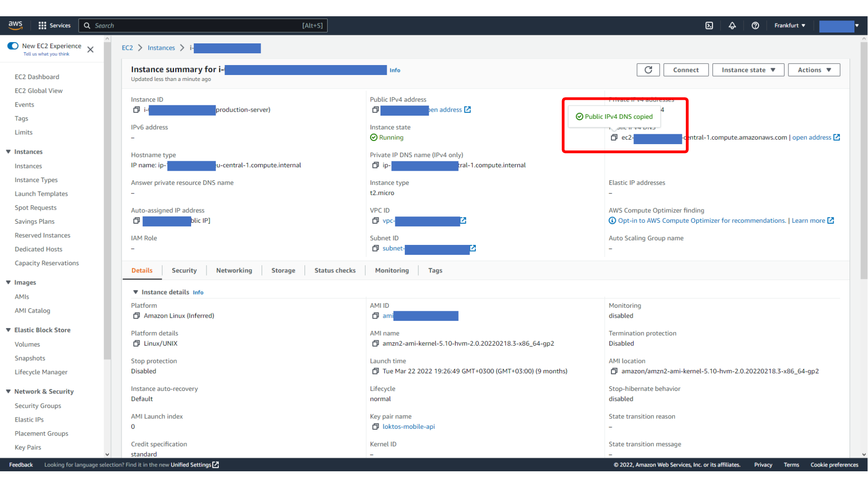Viewport: 868px width, 488px height.
Task: Collapse the Images sidebar section
Action: tap(8, 282)
